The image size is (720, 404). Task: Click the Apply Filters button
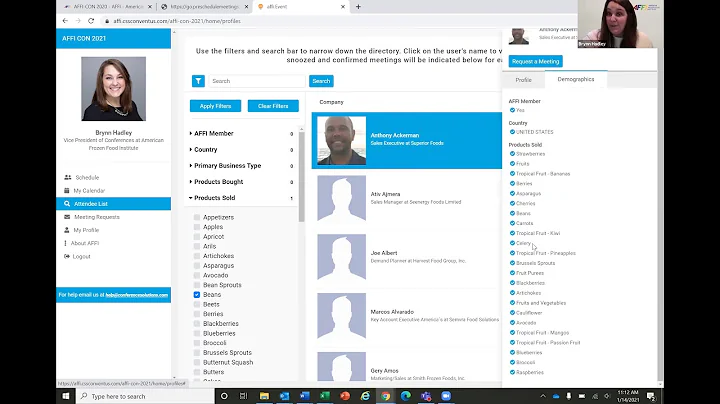pyautogui.click(x=215, y=106)
